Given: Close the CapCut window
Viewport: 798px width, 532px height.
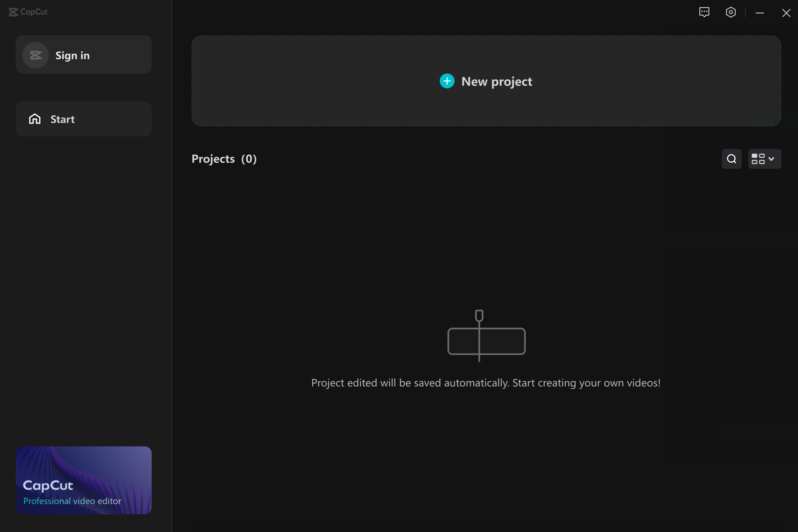Looking at the screenshot, I should [x=786, y=13].
